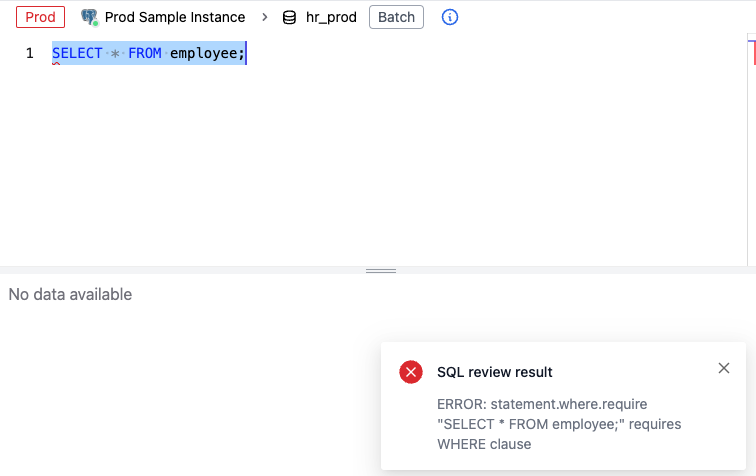The height and width of the screenshot is (476, 756).
Task: Click the FROM keyword in the query
Action: [144, 53]
